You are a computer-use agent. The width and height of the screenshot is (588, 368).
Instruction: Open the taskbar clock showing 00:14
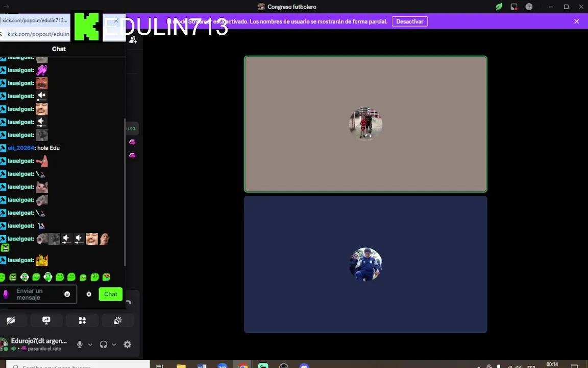pos(552,364)
